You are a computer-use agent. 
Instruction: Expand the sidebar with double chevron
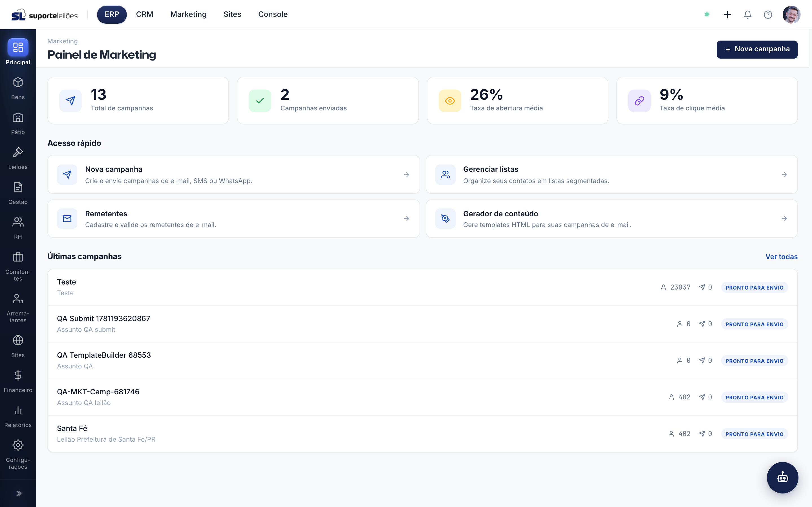coord(18,493)
